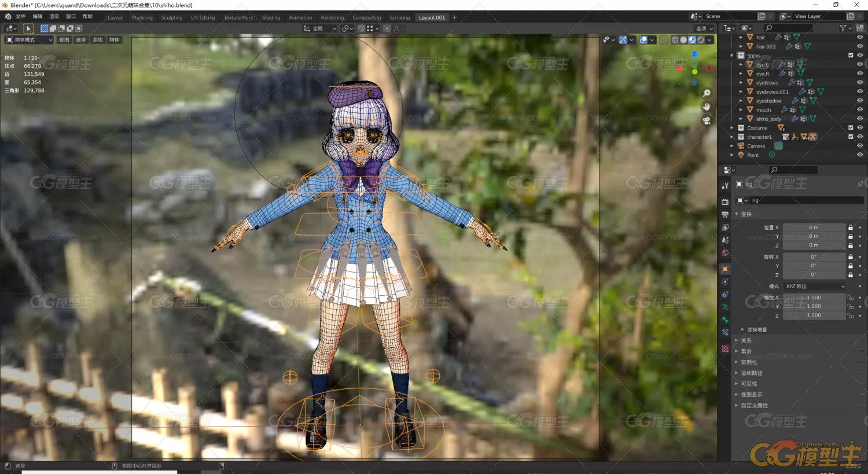Select the tweak select arrow tool icon
The height and width of the screenshot is (474, 868).
pos(28,28)
